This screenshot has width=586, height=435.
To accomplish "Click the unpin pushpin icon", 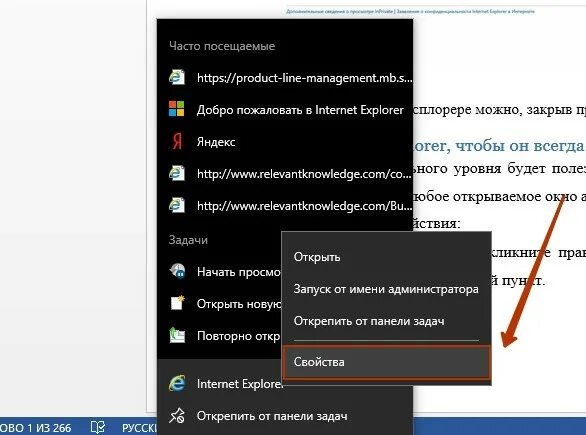I will point(177,416).
